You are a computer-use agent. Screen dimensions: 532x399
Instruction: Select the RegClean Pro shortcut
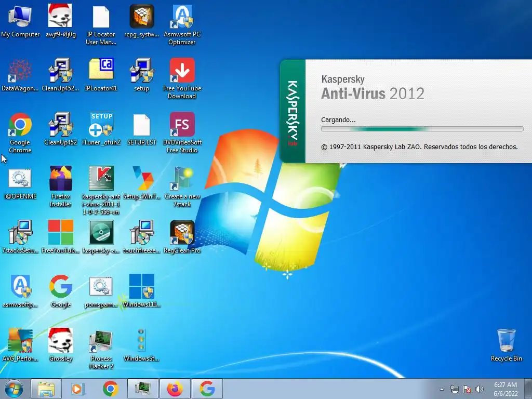tap(182, 237)
